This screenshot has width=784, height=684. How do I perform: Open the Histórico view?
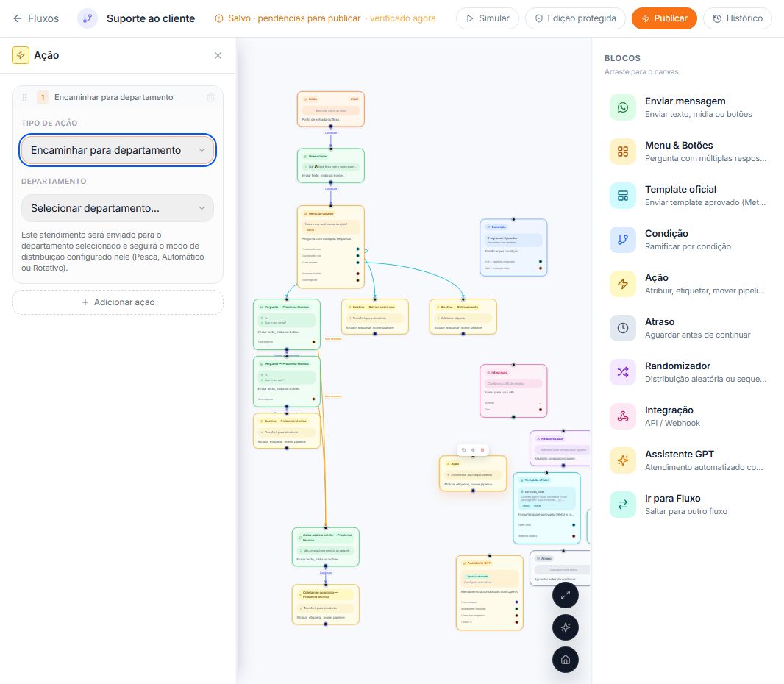[738, 18]
